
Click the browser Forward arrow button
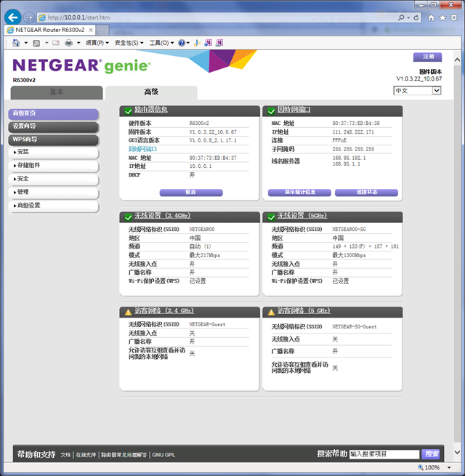tap(29, 17)
